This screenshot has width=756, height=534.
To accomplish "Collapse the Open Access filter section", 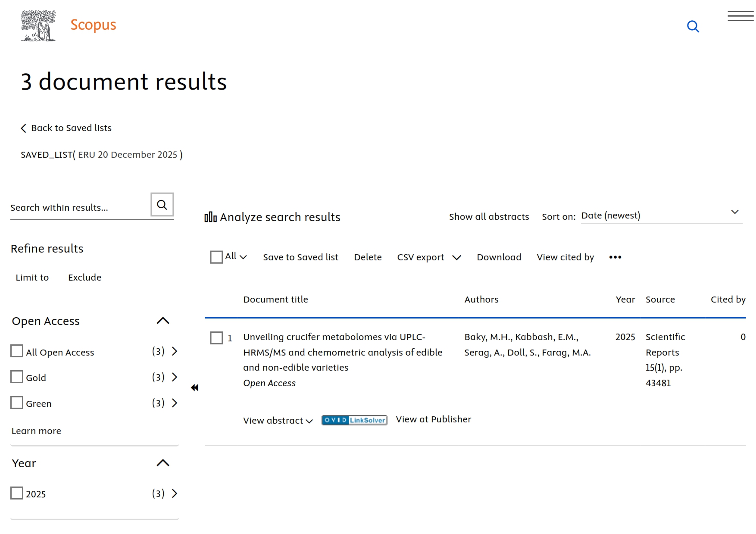I will pos(163,321).
